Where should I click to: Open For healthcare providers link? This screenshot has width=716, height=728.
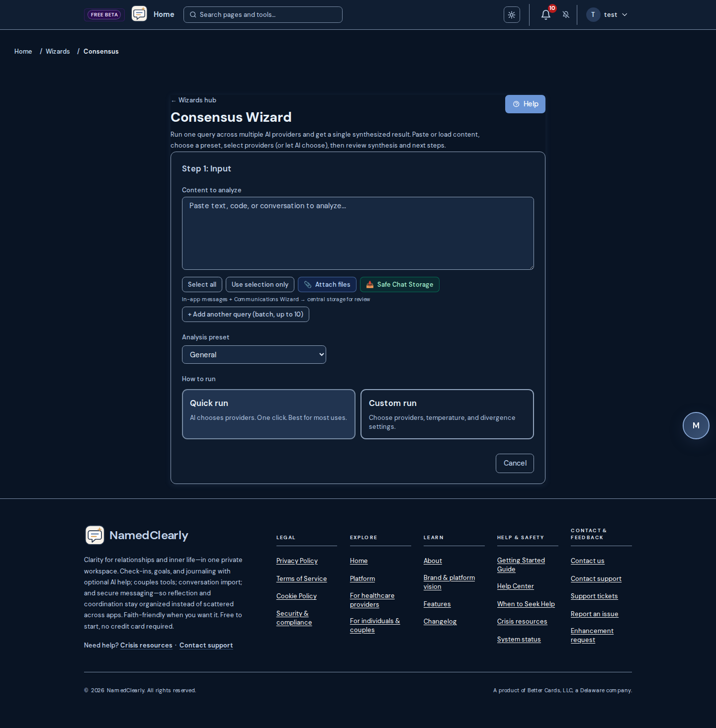click(x=372, y=600)
